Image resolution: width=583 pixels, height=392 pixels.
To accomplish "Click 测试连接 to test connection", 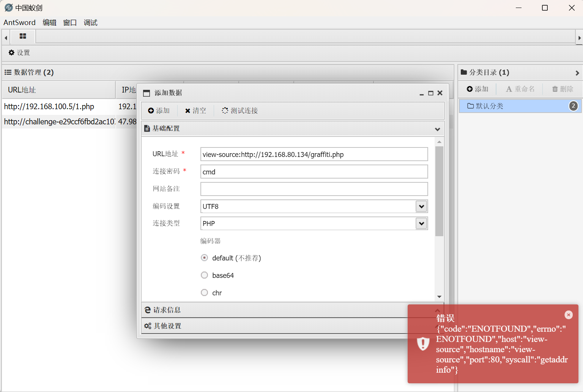I will pos(240,110).
